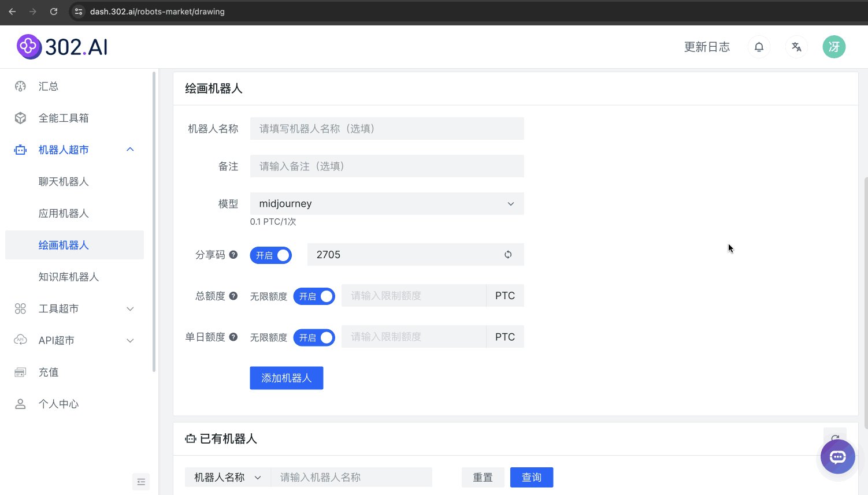This screenshot has width=868, height=495.
Task: Open the 模型 midjourney dropdown
Action: pos(387,203)
